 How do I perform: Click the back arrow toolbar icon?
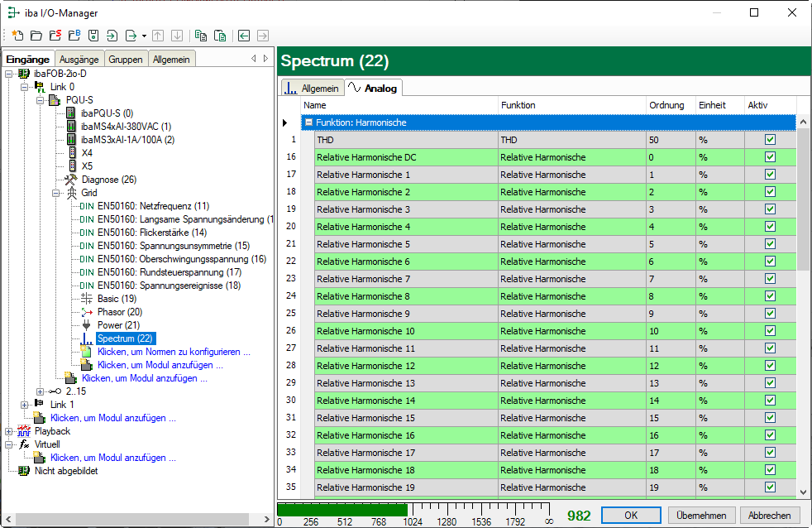coord(244,36)
